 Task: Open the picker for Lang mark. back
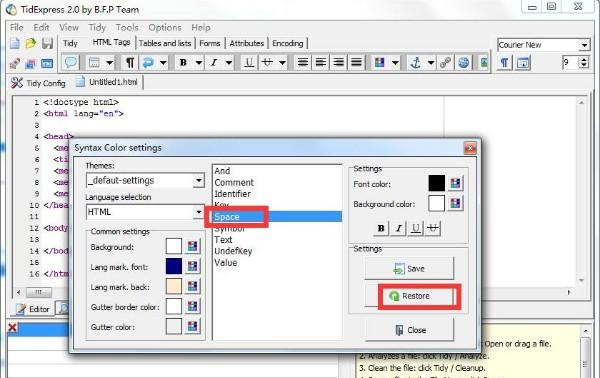tap(192, 286)
